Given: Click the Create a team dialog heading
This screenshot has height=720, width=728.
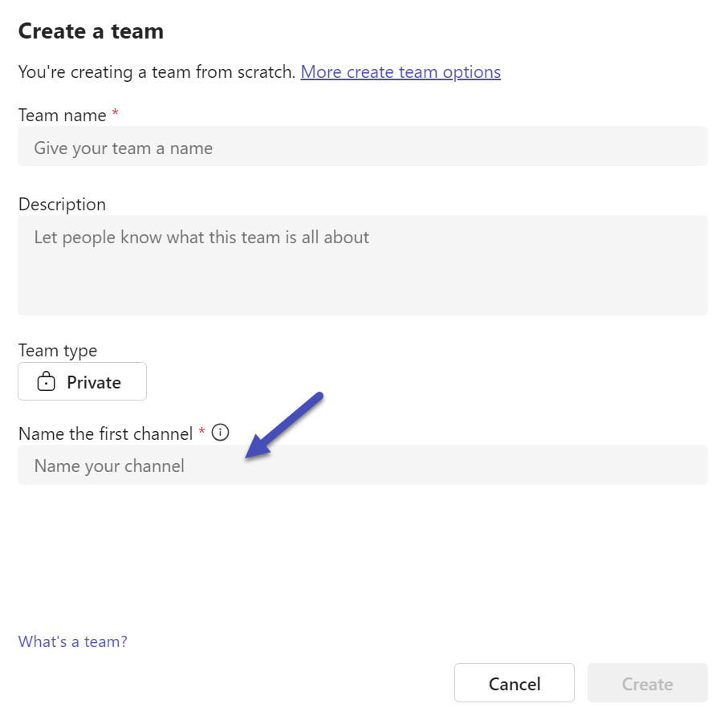Looking at the screenshot, I should point(91,31).
